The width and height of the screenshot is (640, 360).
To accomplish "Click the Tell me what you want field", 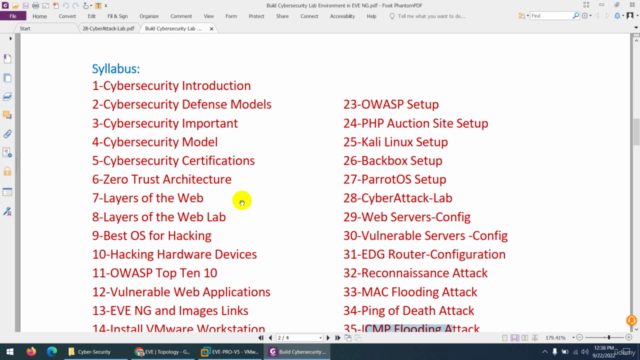I will pos(431,16).
